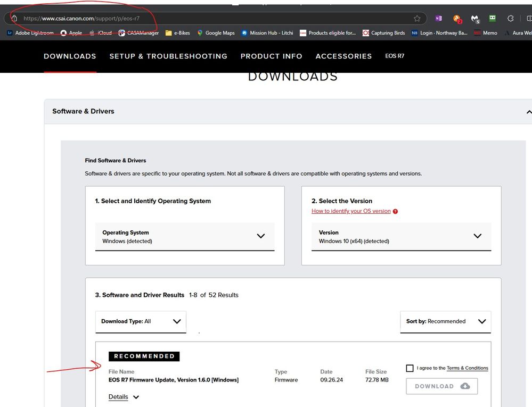
Task: Click the LastPass extension icon
Action: [492, 18]
